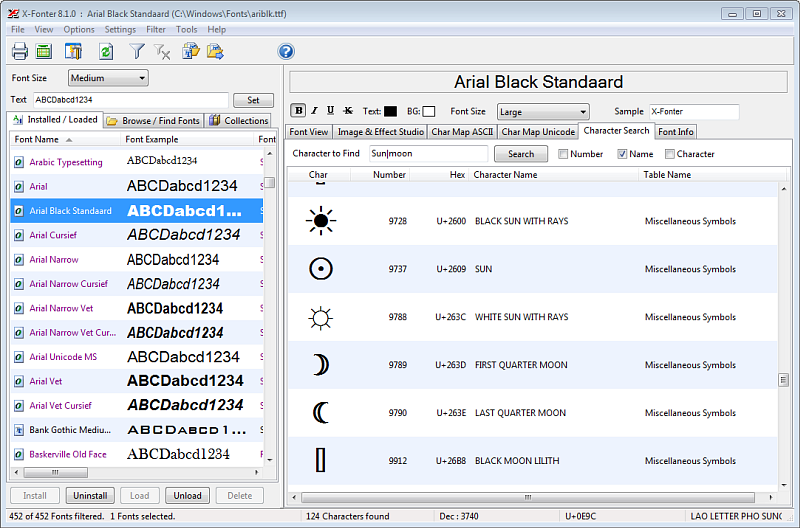Toggle bold with the B button
Viewport: 800px width, 528px height.
[298, 110]
